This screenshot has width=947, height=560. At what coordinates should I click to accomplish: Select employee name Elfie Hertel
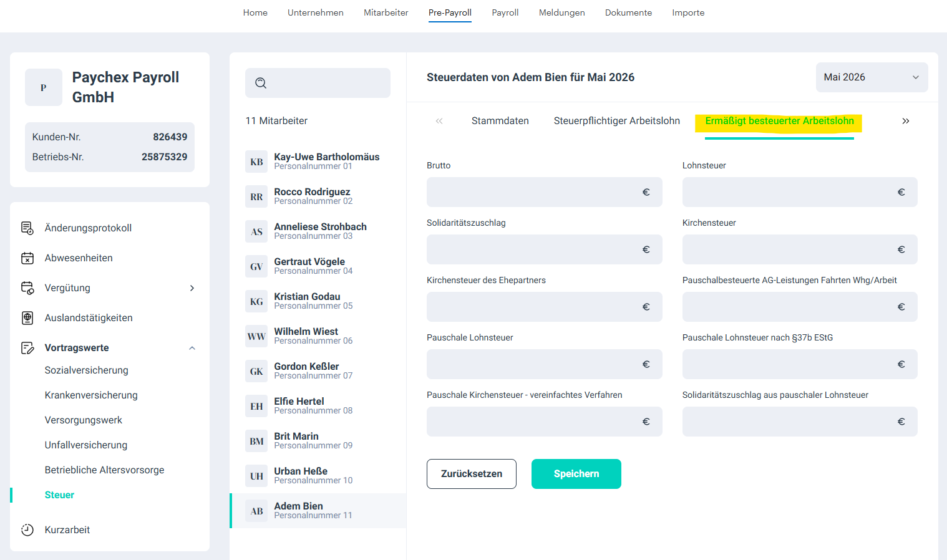coord(299,402)
